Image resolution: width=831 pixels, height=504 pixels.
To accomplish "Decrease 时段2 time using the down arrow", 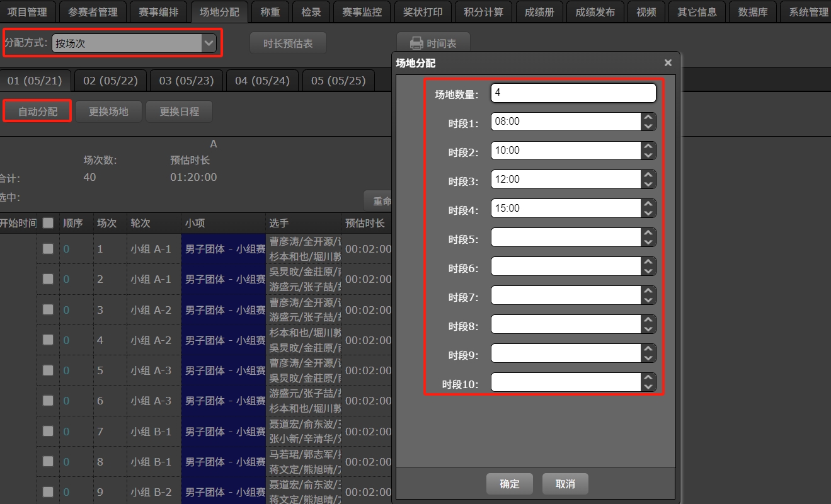I will (x=648, y=155).
